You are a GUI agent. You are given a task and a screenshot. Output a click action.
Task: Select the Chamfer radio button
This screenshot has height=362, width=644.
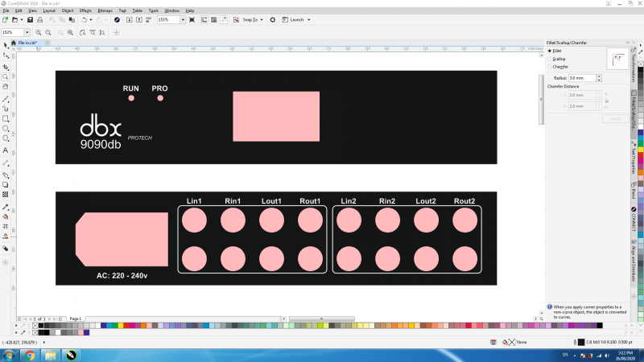pos(550,67)
